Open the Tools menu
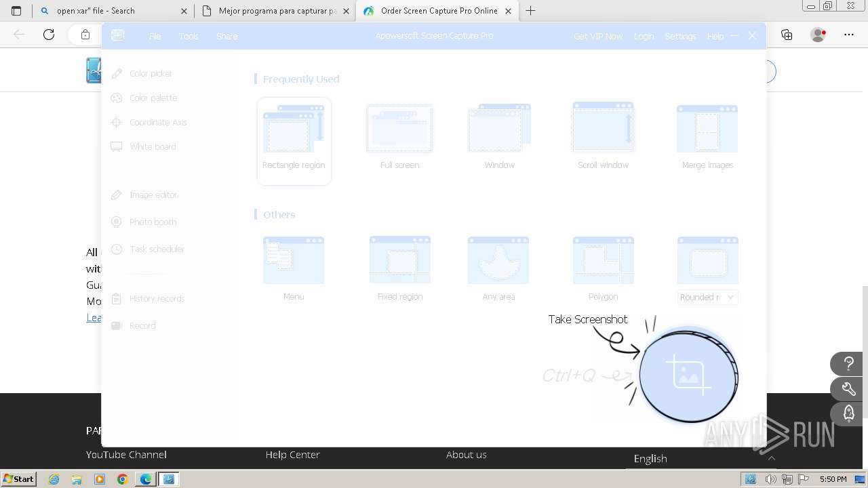This screenshot has height=488, width=868. pos(189,36)
